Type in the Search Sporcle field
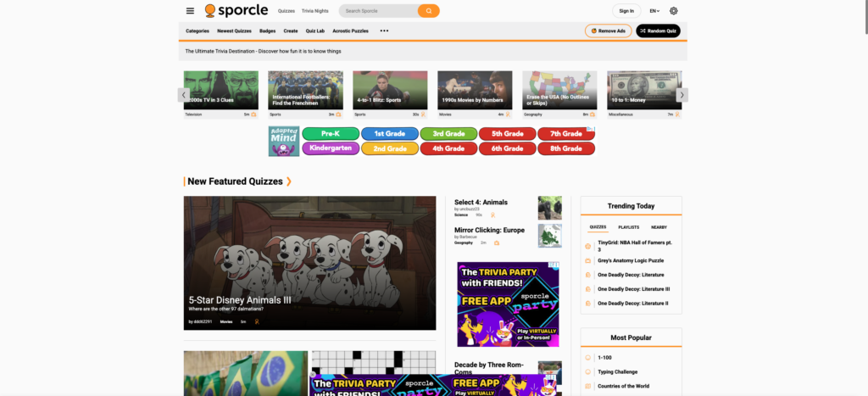Image resolution: width=868 pixels, height=396 pixels. 378,11
